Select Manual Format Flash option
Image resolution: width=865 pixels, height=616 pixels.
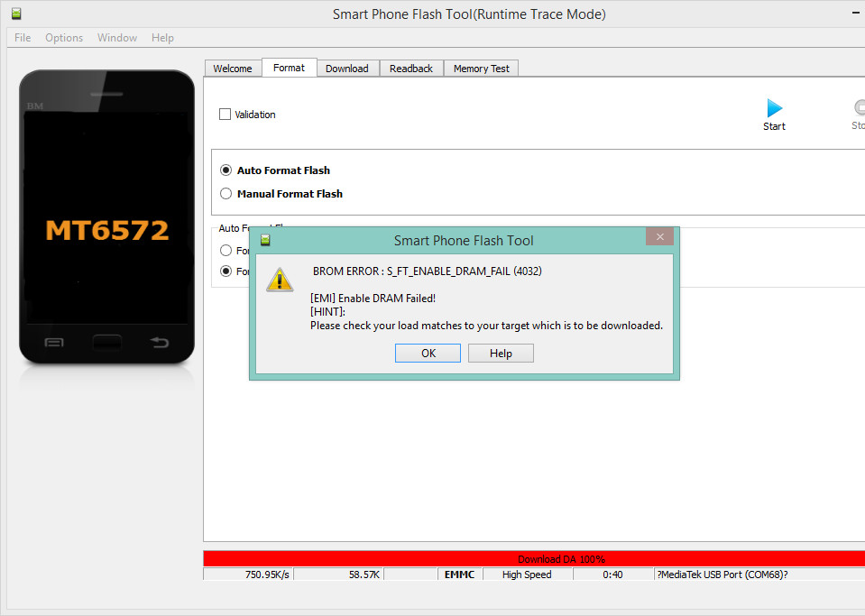pos(225,194)
